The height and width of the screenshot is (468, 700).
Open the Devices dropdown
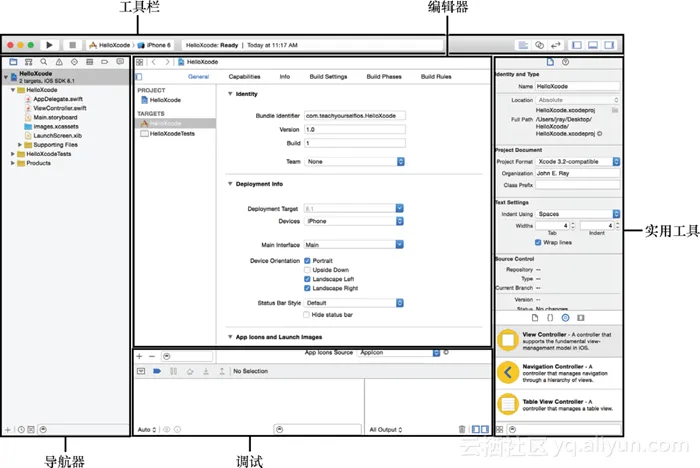point(354,221)
